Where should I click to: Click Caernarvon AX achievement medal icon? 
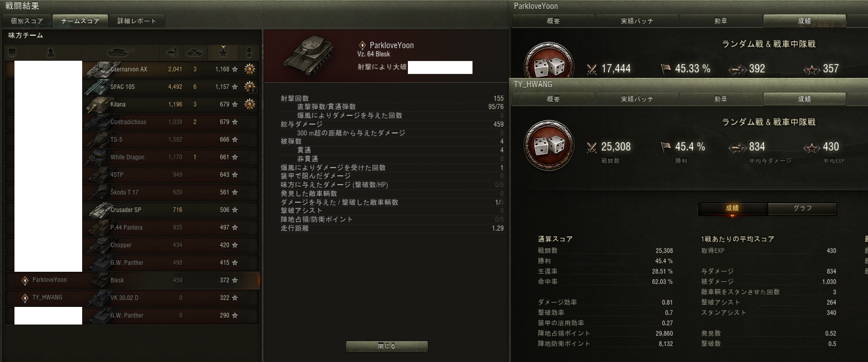(249, 69)
